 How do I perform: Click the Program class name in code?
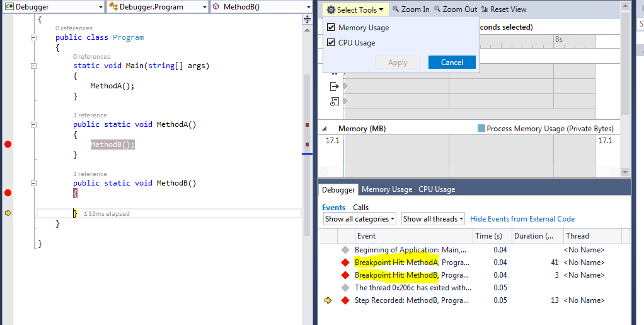pos(128,37)
